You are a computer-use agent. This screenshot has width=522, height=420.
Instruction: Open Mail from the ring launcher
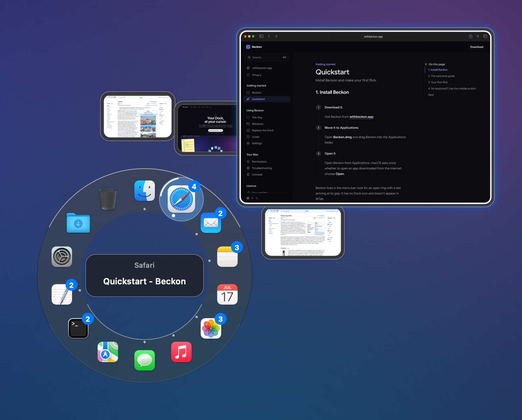click(x=211, y=223)
